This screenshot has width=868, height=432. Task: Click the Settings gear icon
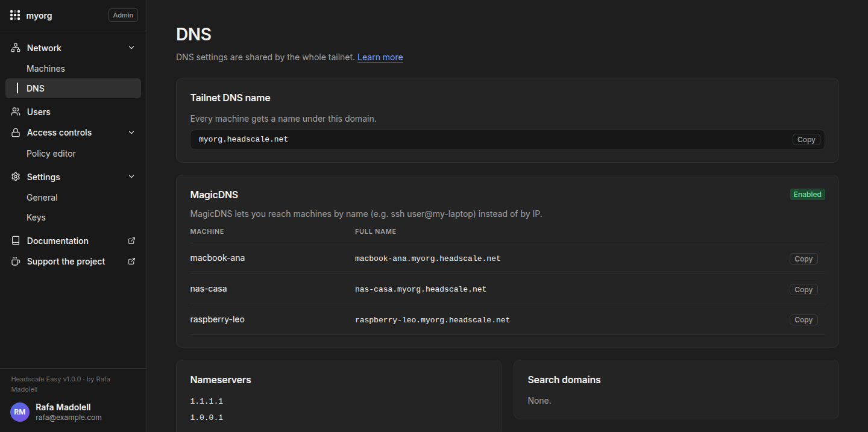16,177
